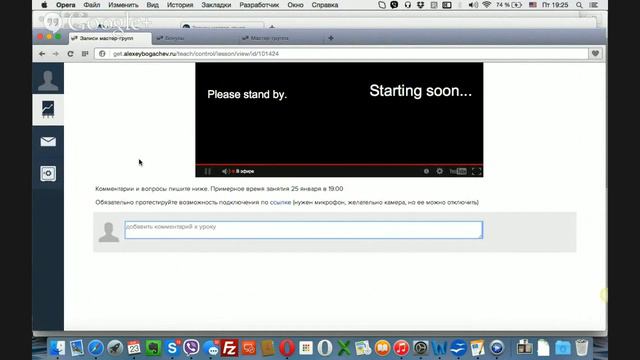Viewport: 640px width, 360px height.
Task: Reload the page with the refresh icon
Action: point(70,54)
